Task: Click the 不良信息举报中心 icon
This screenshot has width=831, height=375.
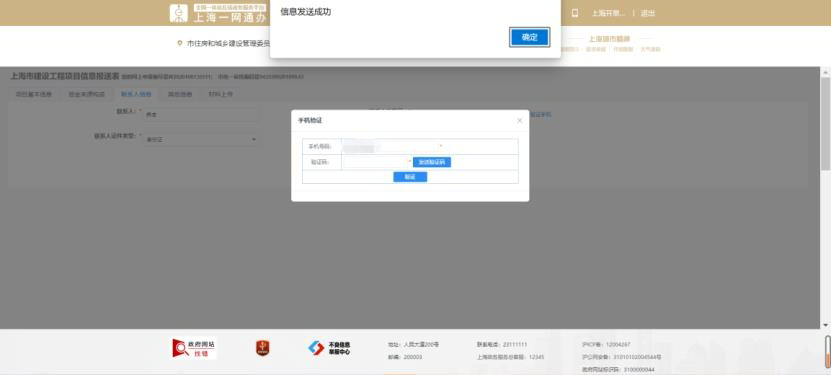Action: coord(330,348)
